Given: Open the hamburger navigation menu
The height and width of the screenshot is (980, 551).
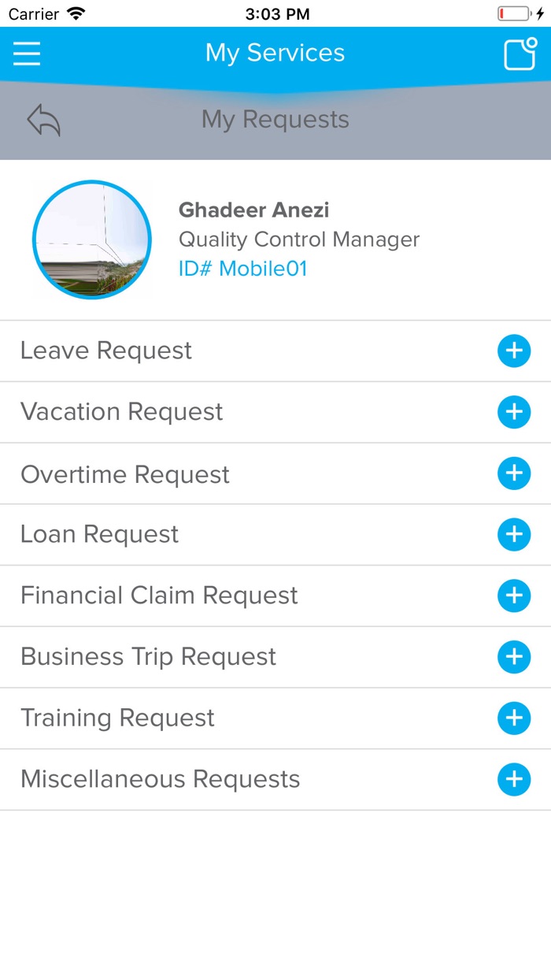Looking at the screenshot, I should [26, 54].
